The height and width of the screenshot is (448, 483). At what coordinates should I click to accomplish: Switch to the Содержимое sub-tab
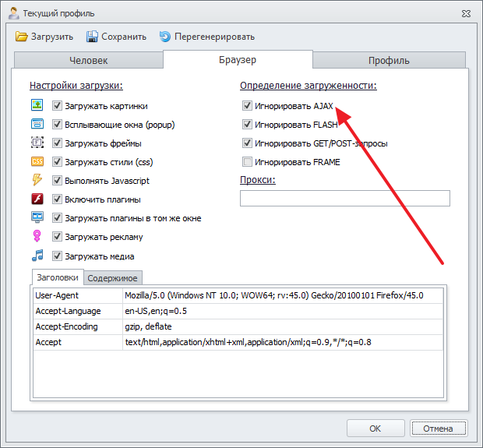(x=112, y=278)
